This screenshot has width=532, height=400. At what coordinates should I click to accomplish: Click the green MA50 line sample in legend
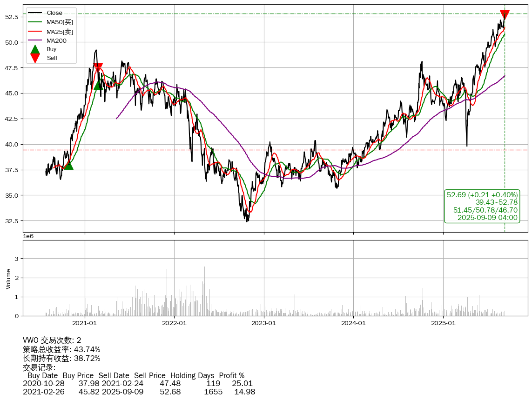[x=35, y=22]
